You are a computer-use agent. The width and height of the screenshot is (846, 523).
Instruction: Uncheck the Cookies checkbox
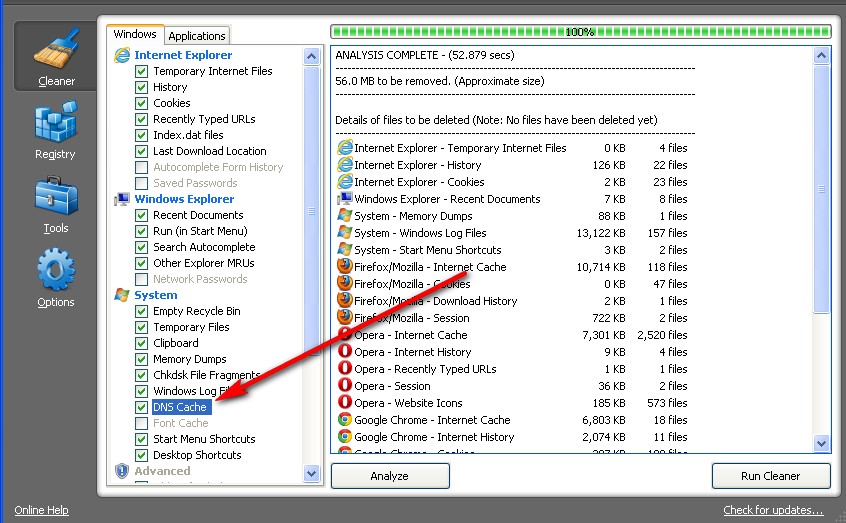[141, 103]
